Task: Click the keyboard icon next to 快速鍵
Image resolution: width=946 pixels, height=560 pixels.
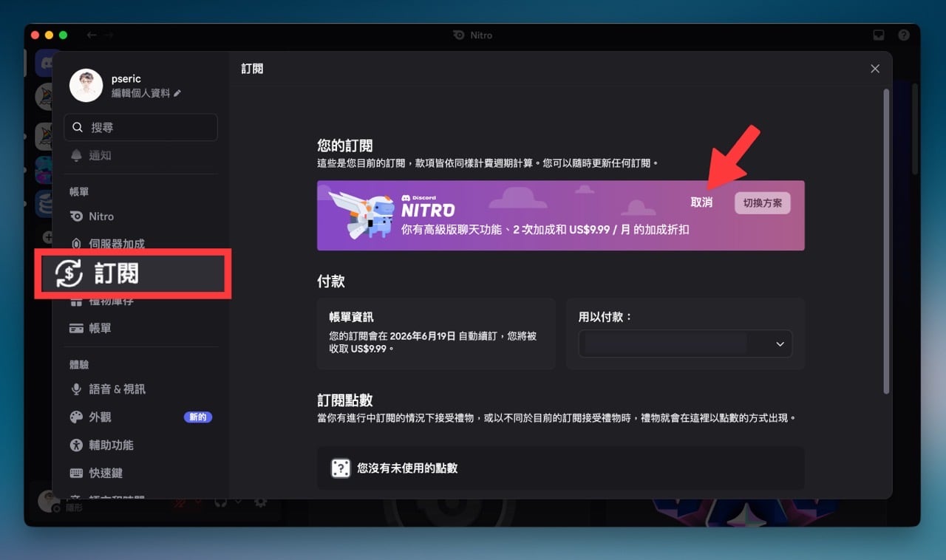Action: pyautogui.click(x=76, y=473)
